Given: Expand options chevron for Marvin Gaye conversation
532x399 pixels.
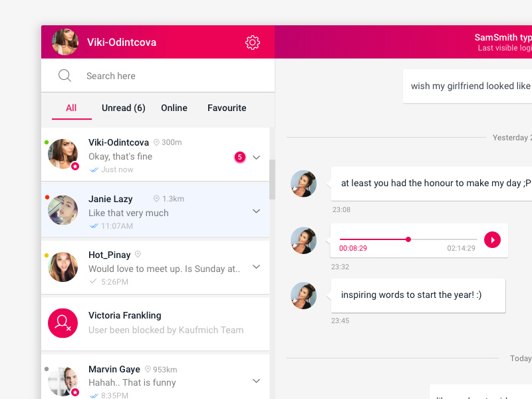Looking at the screenshot, I should (x=257, y=380).
